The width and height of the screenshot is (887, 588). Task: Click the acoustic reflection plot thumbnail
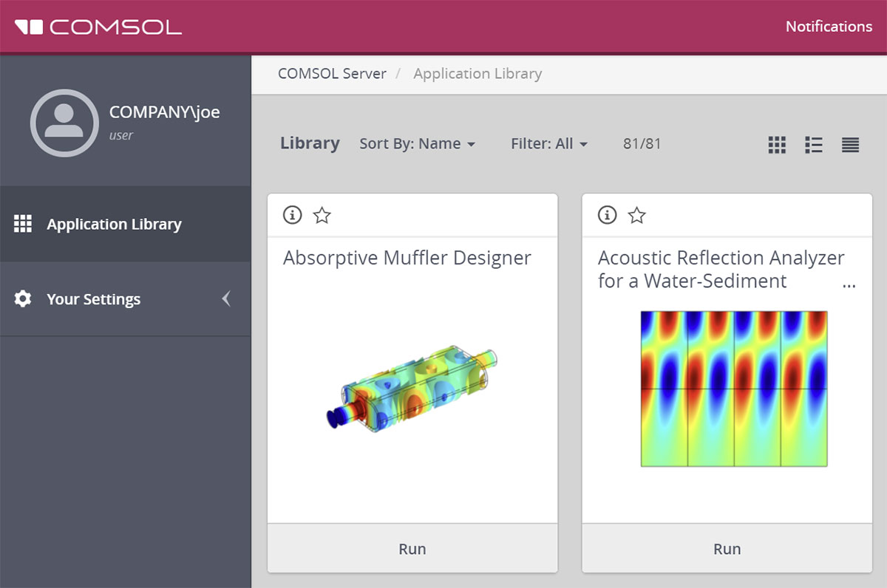click(733, 389)
